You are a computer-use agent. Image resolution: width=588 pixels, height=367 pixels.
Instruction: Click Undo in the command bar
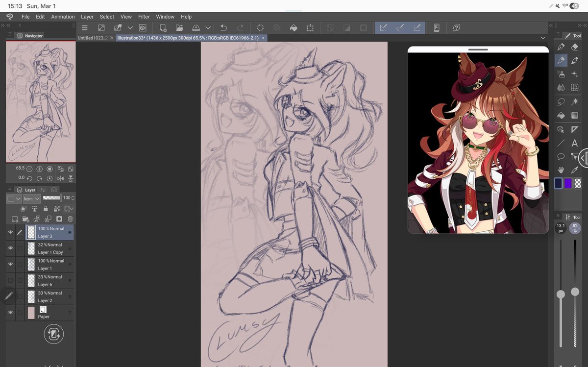pos(223,28)
